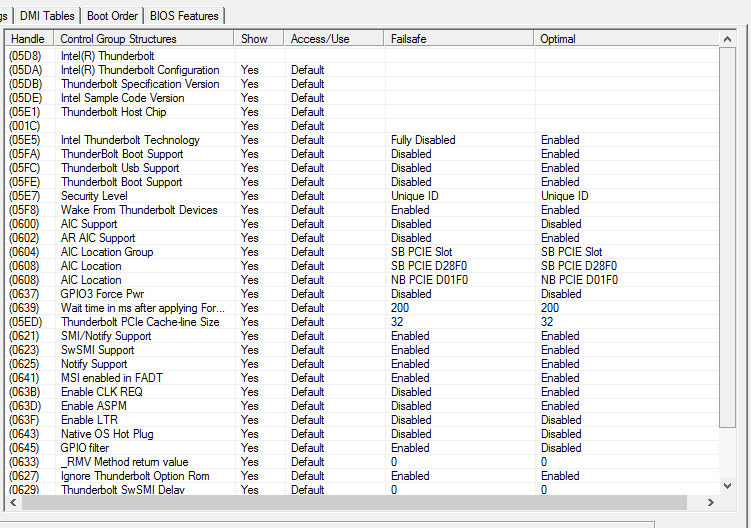The height and width of the screenshot is (528, 751).
Task: Select Thunderbolt Host Chip entry
Action: pyautogui.click(x=114, y=112)
